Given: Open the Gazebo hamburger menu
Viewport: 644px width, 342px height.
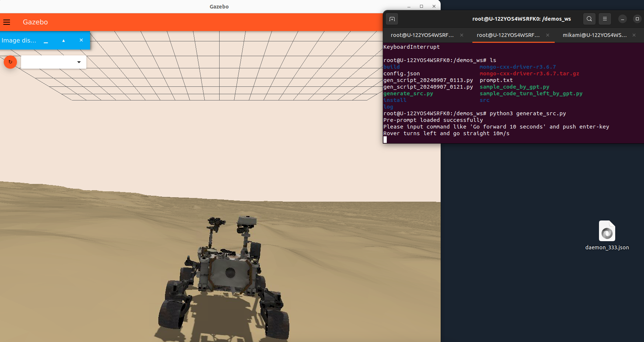Looking at the screenshot, I should tap(7, 22).
